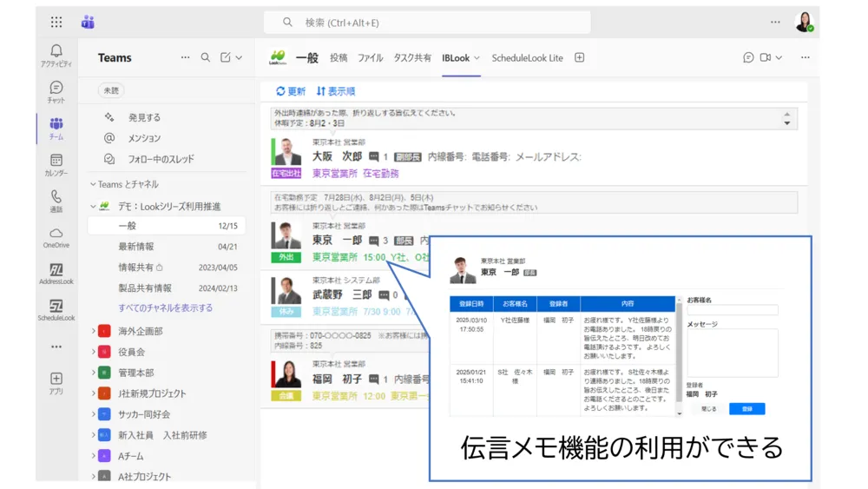Open the Activity bell icon

[56, 56]
